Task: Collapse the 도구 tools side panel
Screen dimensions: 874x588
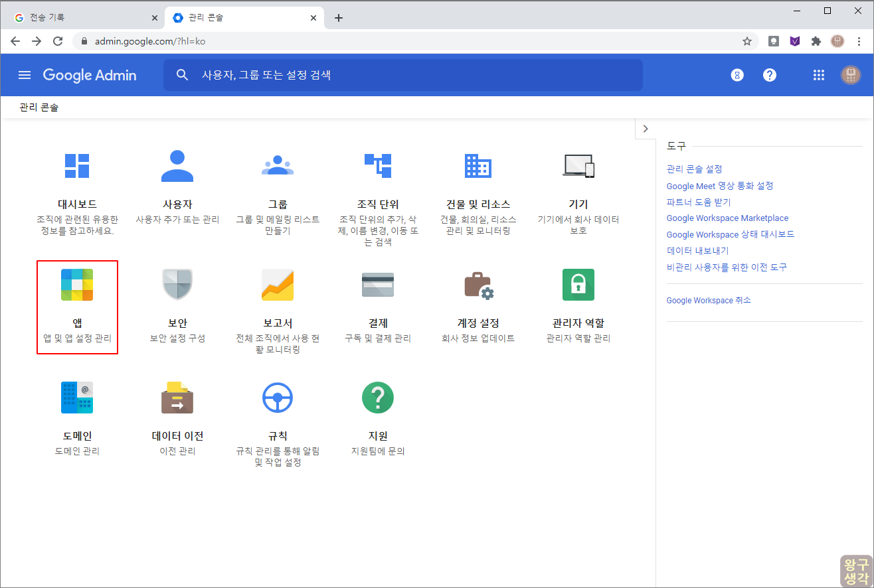Action: click(646, 129)
